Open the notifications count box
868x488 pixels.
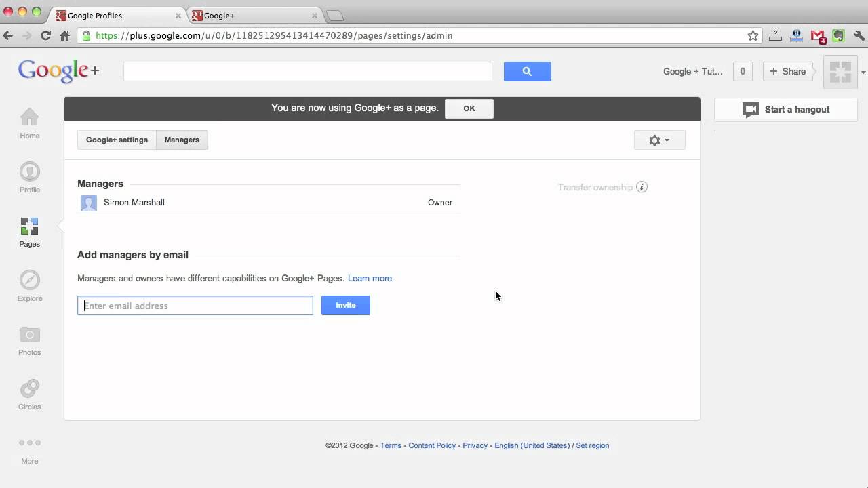pos(743,71)
